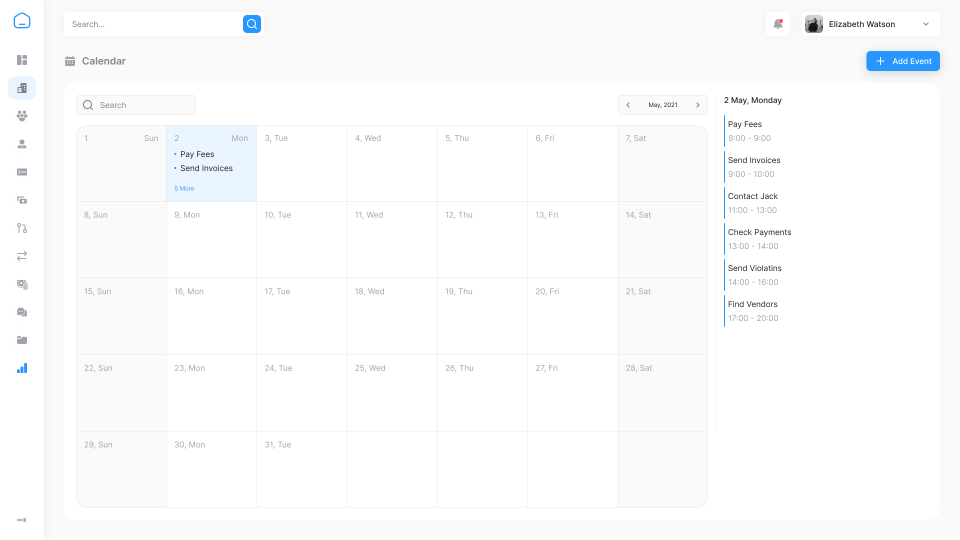The height and width of the screenshot is (540, 960).
Task: Open the Elizabeth Watson user dropdown
Action: coord(871,24)
